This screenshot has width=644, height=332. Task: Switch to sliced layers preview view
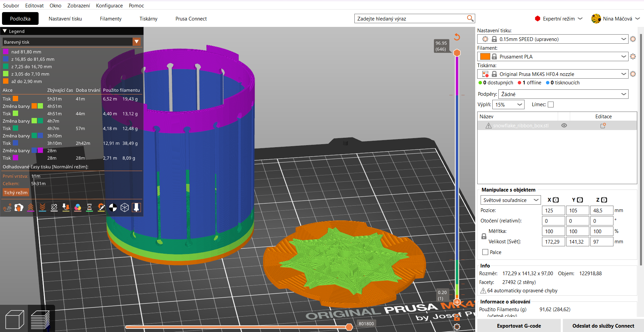(40, 319)
